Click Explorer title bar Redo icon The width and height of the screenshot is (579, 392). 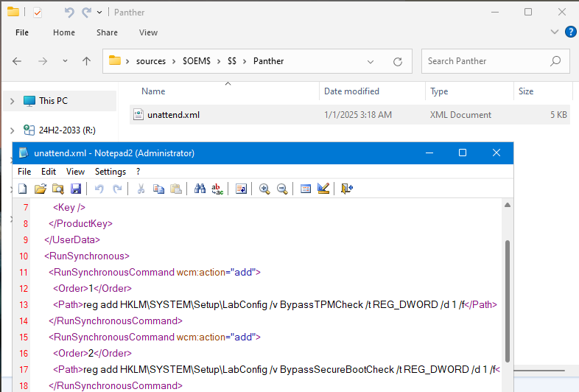86,13
